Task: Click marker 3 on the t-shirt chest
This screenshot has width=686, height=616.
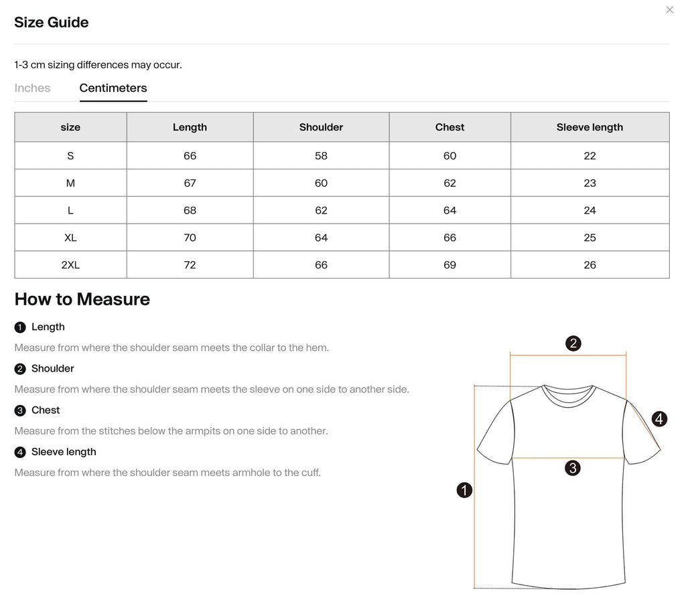Action: coord(573,468)
